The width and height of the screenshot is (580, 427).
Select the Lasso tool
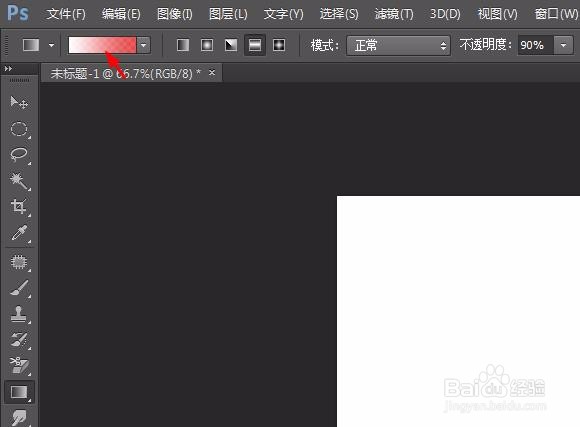pos(19,155)
